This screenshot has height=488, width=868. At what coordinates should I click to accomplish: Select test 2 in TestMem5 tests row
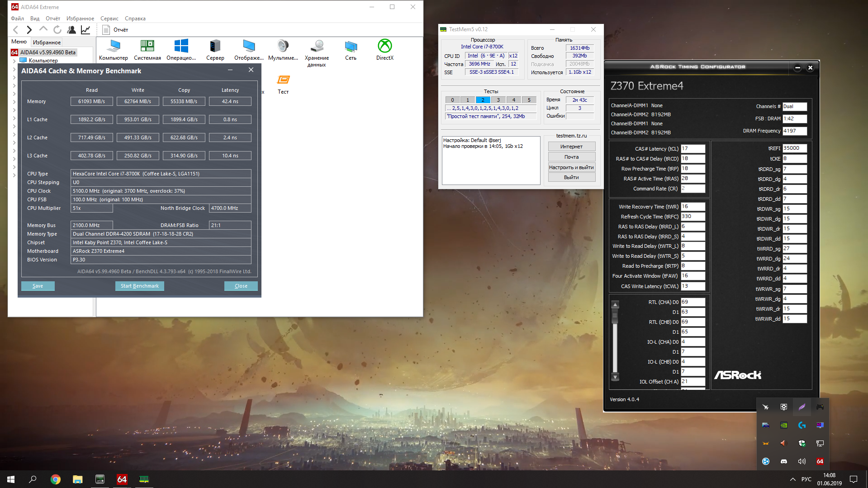point(483,100)
